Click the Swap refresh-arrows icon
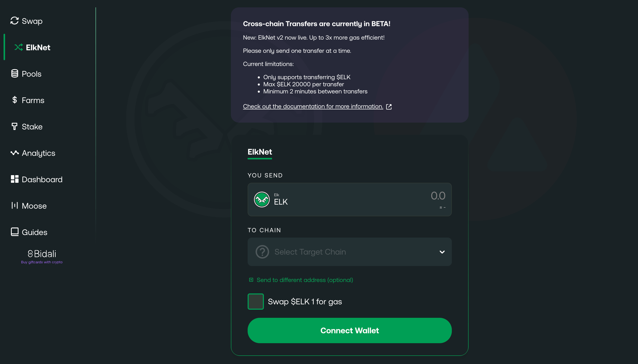This screenshot has height=364, width=638. pyautogui.click(x=14, y=21)
